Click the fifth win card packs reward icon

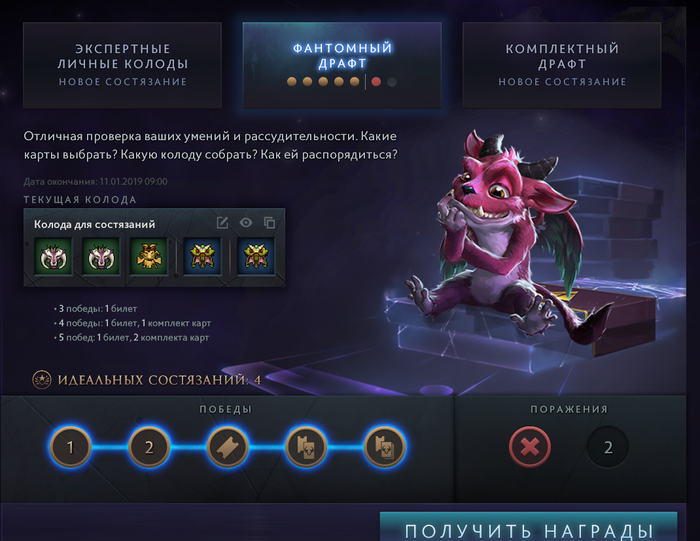pyautogui.click(x=385, y=447)
